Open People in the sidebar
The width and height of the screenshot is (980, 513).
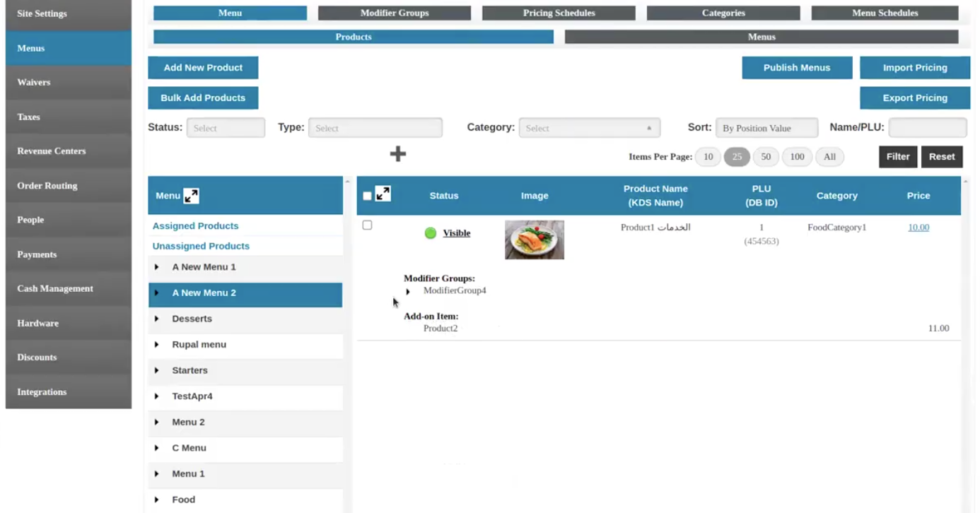pos(69,220)
